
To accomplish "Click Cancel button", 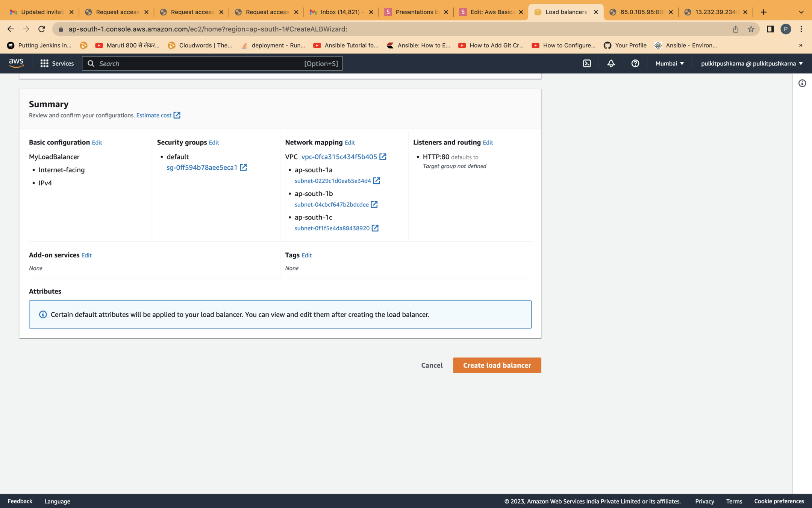I will [432, 365].
